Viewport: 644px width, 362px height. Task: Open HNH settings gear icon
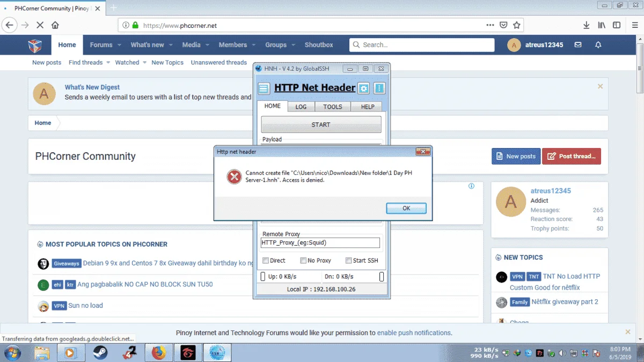(364, 88)
